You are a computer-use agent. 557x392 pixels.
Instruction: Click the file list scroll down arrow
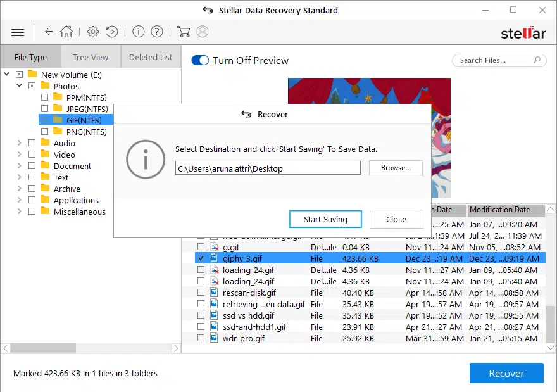[550, 348]
